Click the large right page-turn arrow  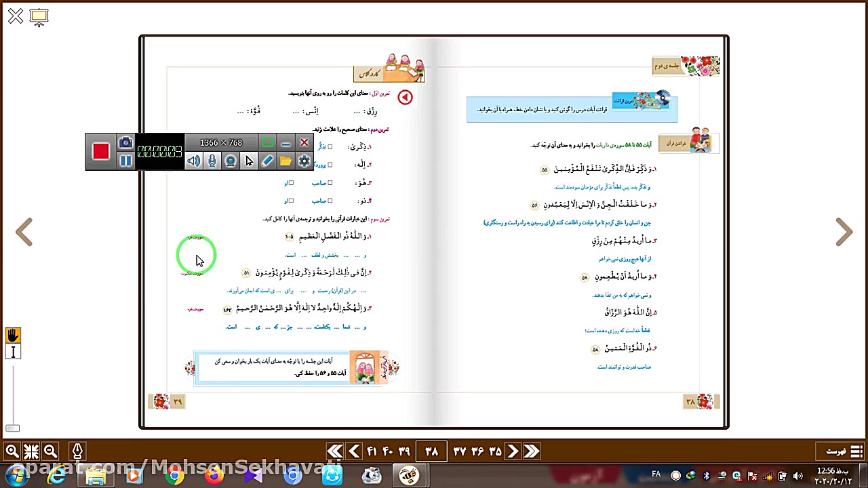(x=844, y=232)
